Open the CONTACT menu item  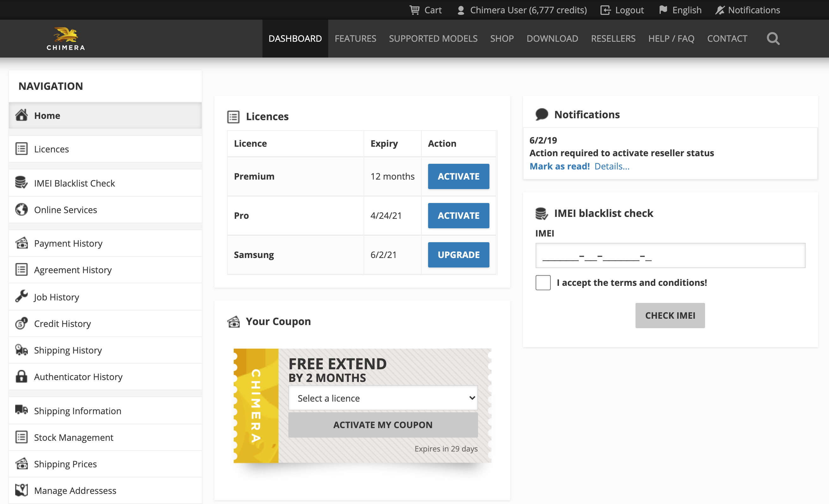pyautogui.click(x=727, y=39)
